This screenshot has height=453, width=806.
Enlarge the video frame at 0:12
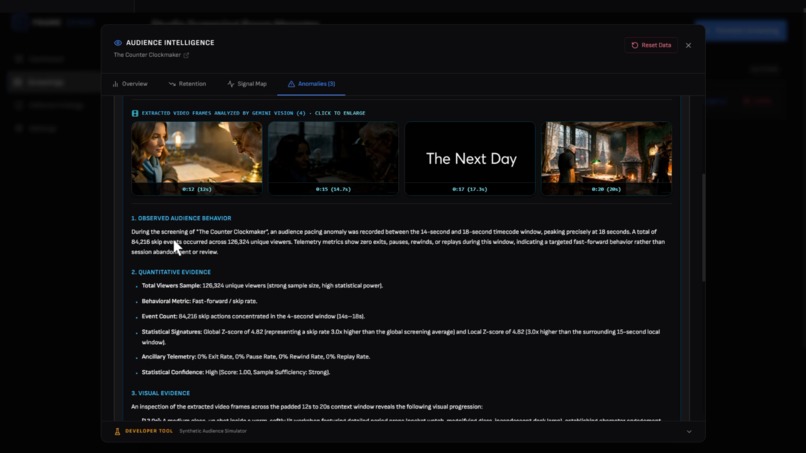pyautogui.click(x=196, y=158)
